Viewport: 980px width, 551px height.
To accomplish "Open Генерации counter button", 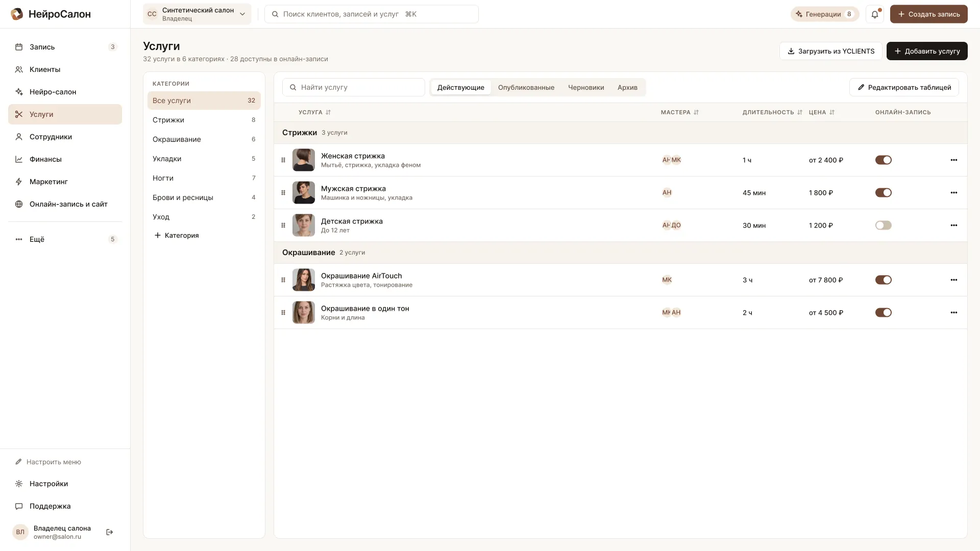I will click(825, 14).
